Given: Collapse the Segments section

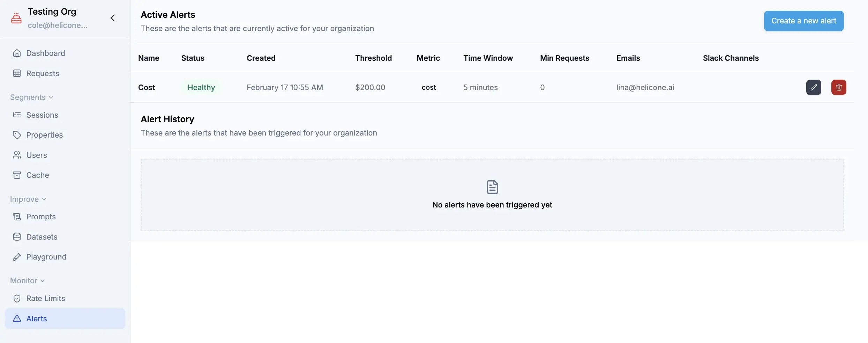Looking at the screenshot, I should click(32, 97).
